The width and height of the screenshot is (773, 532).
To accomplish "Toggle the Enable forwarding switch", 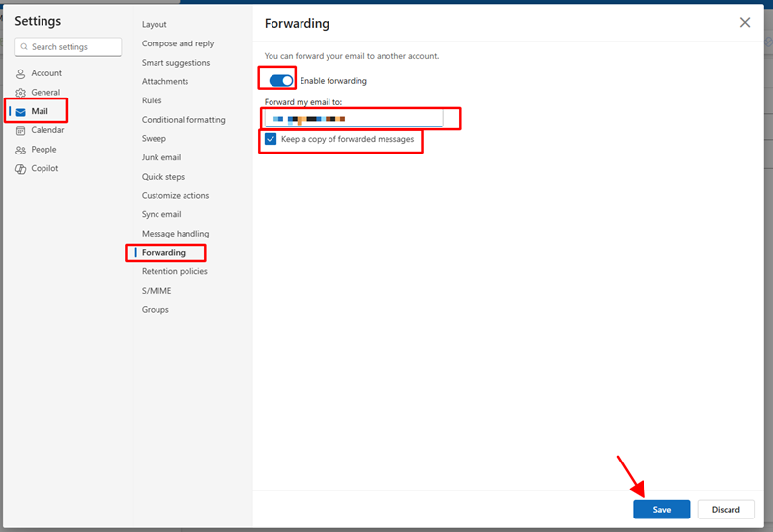I will 281,80.
